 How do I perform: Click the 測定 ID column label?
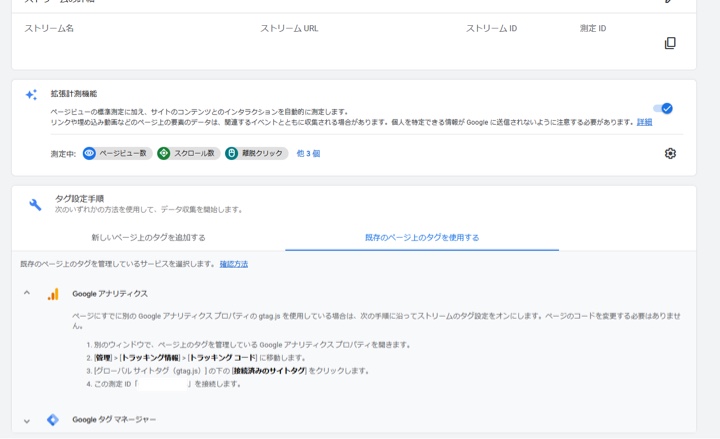[x=593, y=28]
